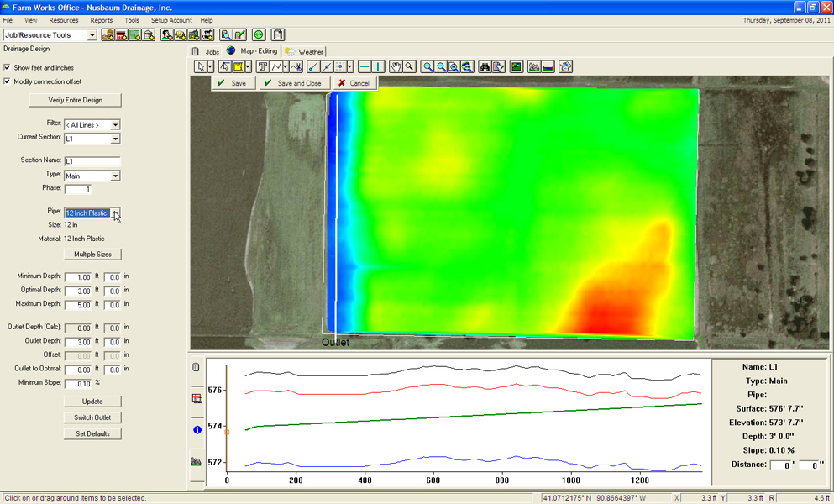Click the Section Name input field

[x=92, y=160]
